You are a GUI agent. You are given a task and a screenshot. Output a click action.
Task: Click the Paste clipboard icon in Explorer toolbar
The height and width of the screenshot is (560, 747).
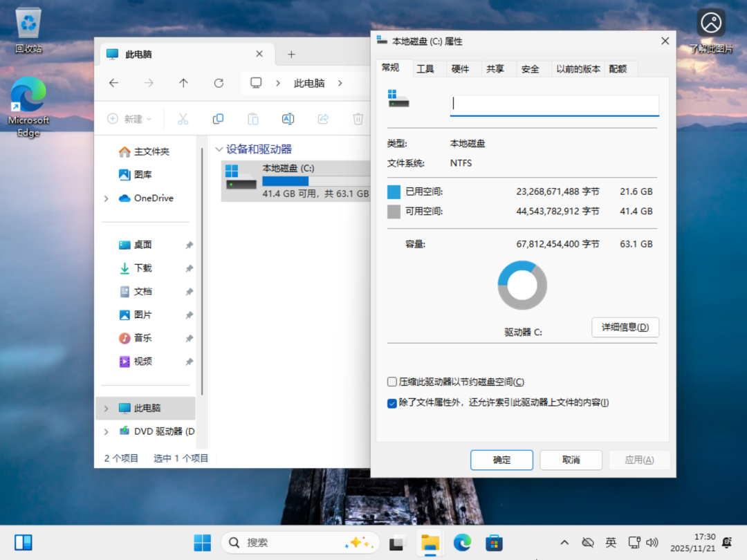coord(253,119)
